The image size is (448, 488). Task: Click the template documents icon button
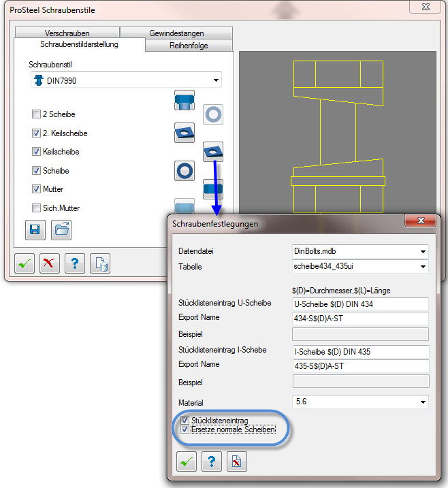tap(100, 263)
